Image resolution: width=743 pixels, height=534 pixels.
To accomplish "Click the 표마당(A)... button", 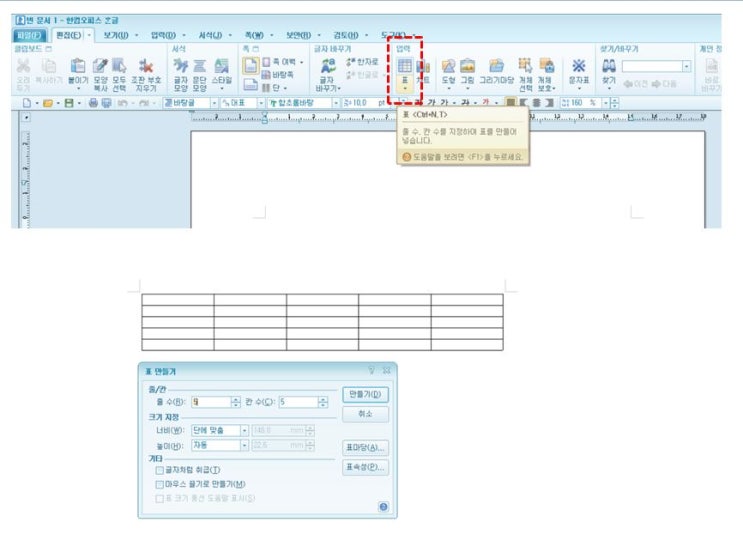I will [365, 448].
